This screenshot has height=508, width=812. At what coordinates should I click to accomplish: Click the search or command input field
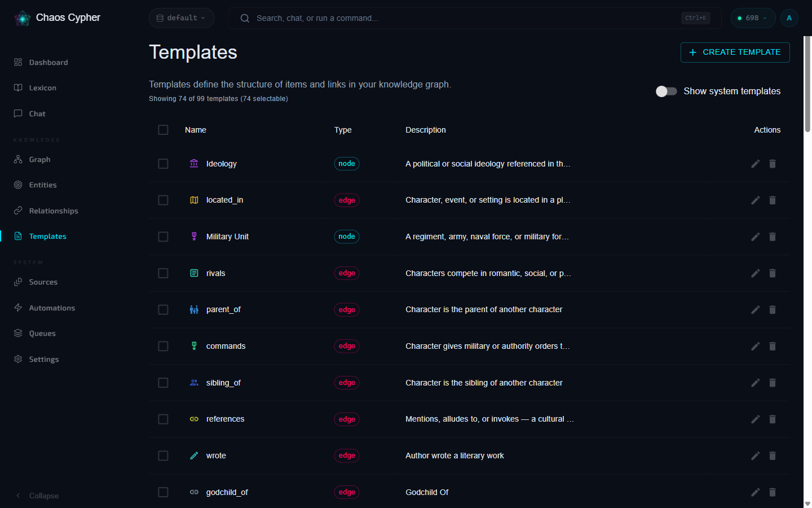point(474,18)
